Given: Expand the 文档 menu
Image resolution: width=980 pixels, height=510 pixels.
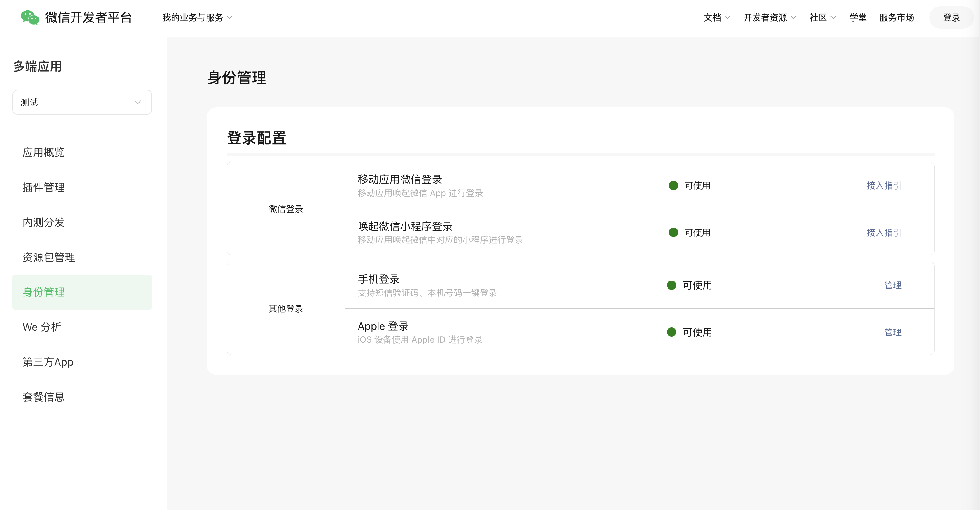Looking at the screenshot, I should tap(716, 17).
